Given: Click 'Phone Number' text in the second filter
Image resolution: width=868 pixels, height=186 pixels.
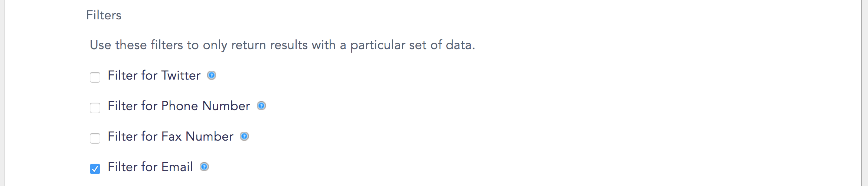Looking at the screenshot, I should pyautogui.click(x=206, y=106).
